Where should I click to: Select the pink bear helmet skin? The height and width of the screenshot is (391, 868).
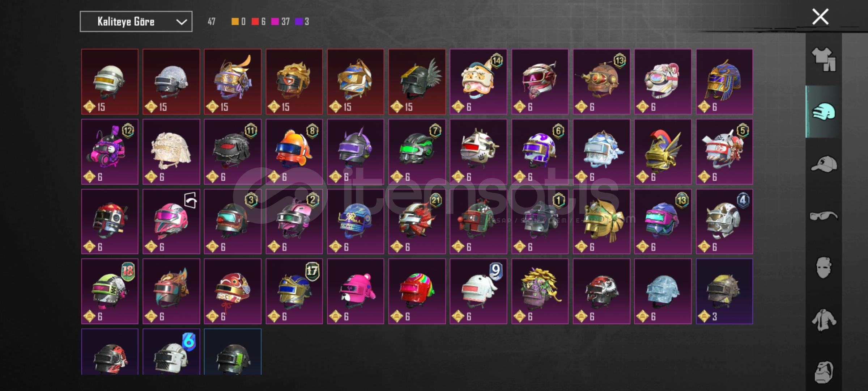(x=356, y=291)
